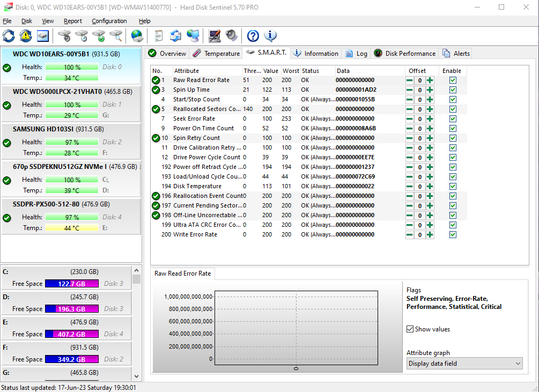The height and width of the screenshot is (392, 539).
Task: Click the blue info bubble toolbar icon
Action: point(270,36)
